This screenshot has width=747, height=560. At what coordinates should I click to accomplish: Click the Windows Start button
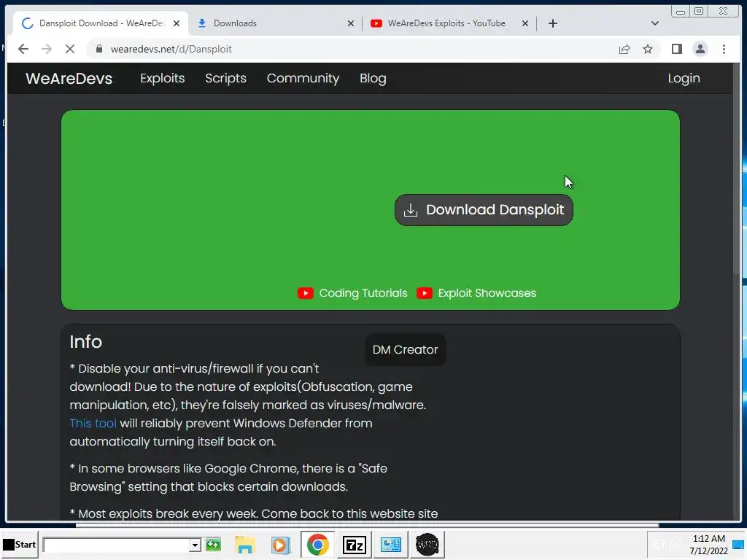[x=20, y=544]
